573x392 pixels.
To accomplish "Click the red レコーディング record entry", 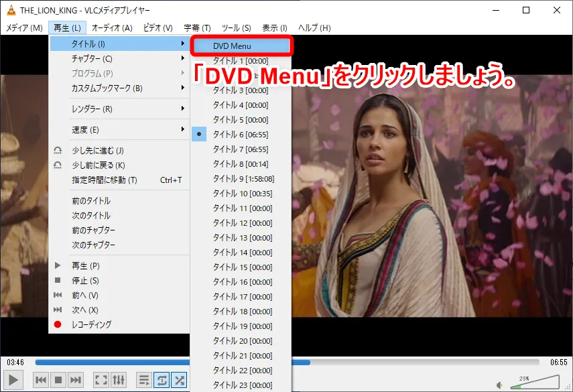I will [119, 324].
